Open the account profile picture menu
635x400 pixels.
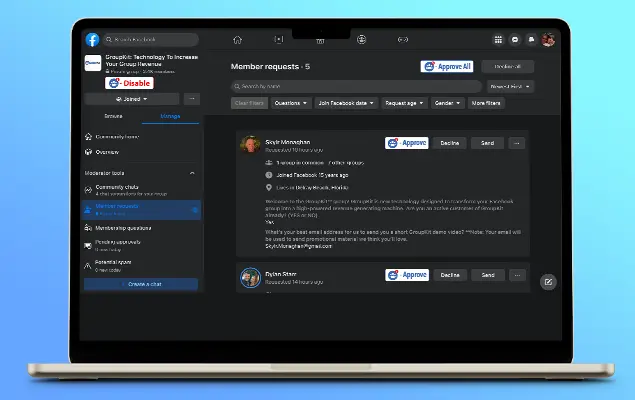click(x=548, y=40)
